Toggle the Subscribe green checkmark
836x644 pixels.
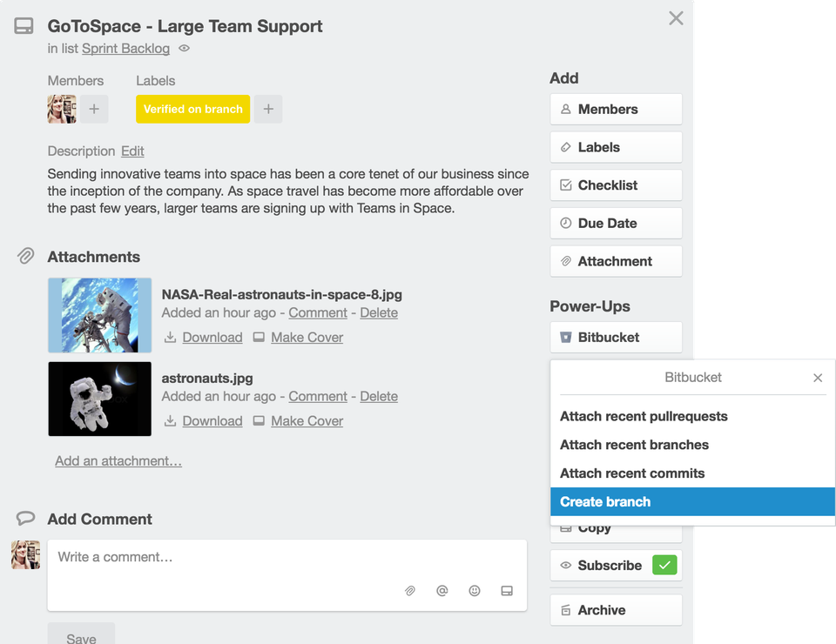pyautogui.click(x=665, y=566)
